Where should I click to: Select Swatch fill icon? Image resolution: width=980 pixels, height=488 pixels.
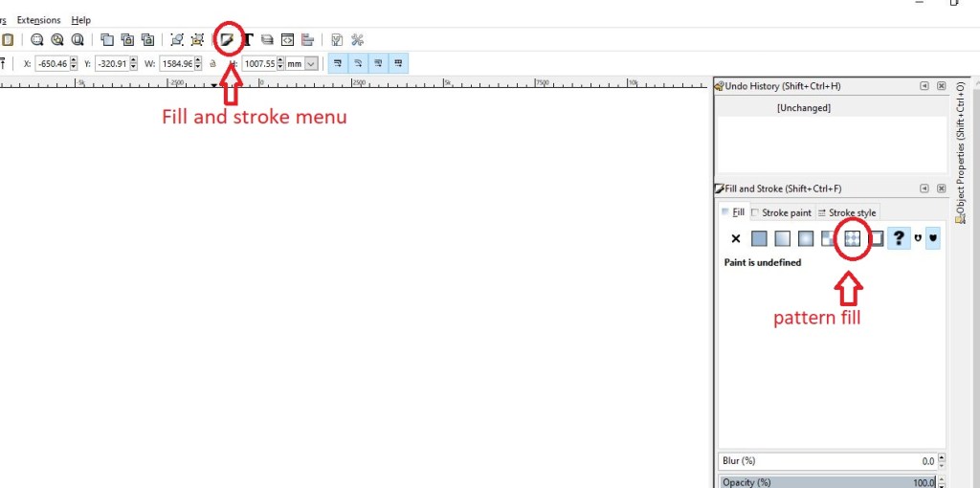coord(876,238)
